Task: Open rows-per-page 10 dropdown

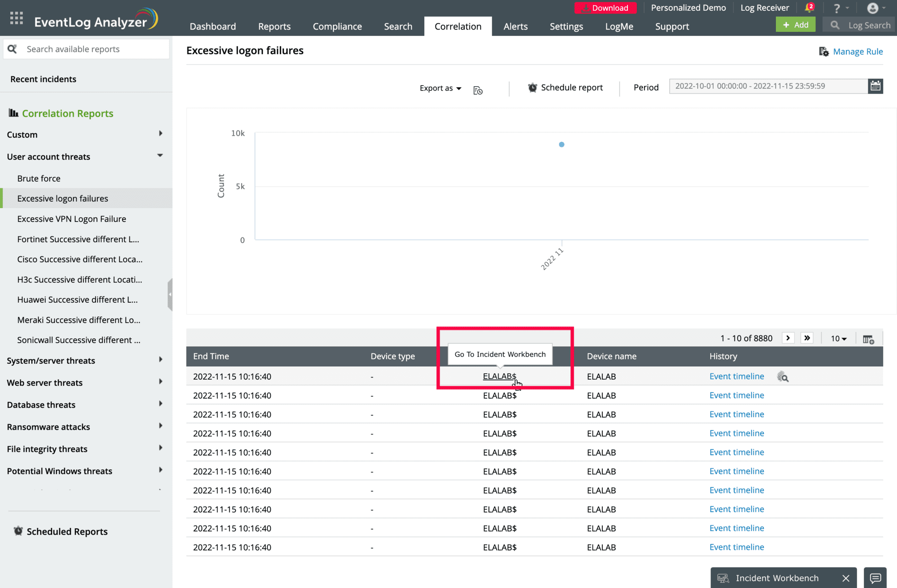Action: [x=838, y=339]
